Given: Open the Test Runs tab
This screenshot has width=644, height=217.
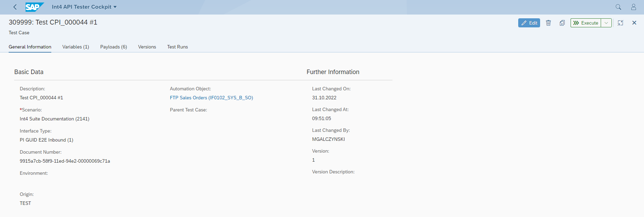Looking at the screenshot, I should point(177,47).
